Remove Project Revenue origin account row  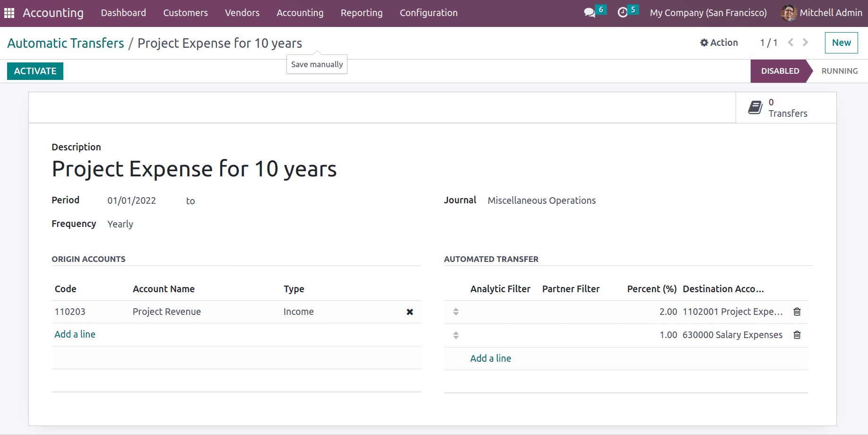pyautogui.click(x=410, y=312)
